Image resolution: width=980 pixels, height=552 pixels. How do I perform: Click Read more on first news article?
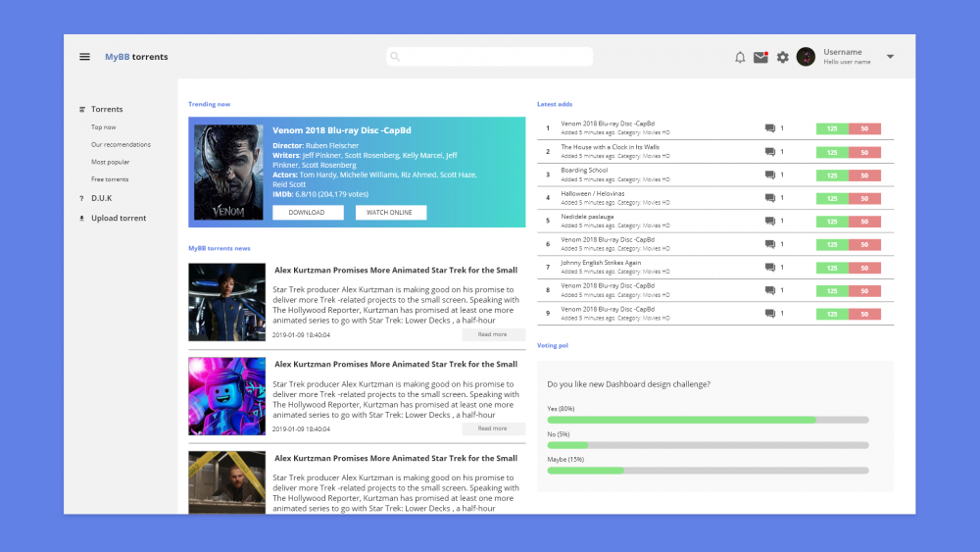tap(493, 334)
